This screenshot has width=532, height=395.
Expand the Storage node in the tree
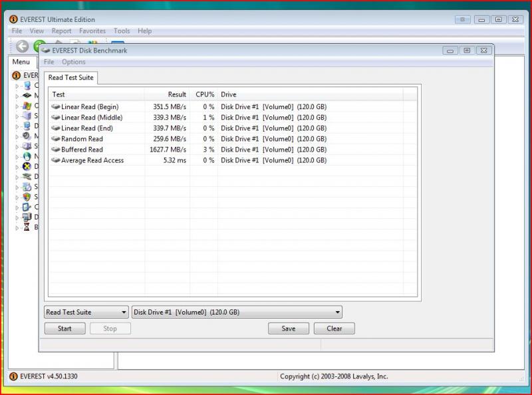coord(17,146)
